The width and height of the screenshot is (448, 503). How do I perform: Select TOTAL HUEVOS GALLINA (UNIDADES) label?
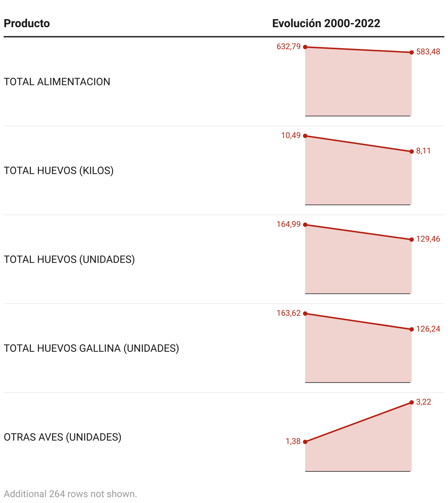click(91, 348)
